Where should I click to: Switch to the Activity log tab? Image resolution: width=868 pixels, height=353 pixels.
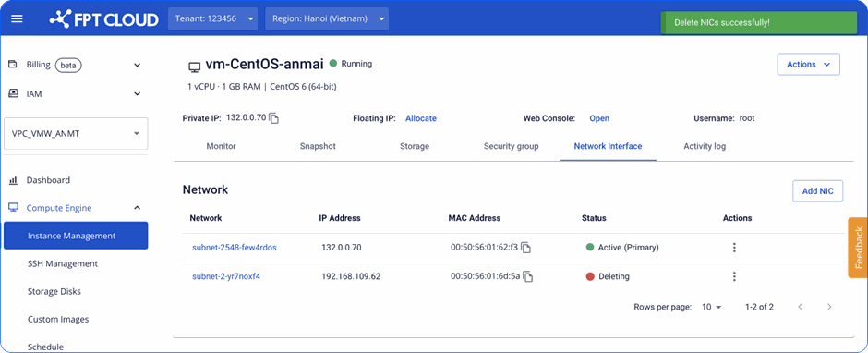pyautogui.click(x=705, y=146)
